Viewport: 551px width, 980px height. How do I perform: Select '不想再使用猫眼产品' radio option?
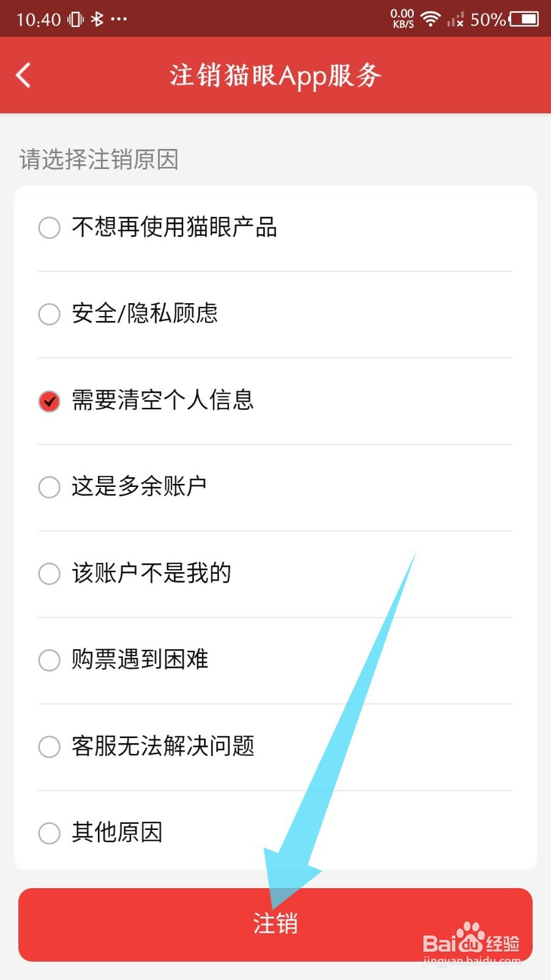pos(50,228)
